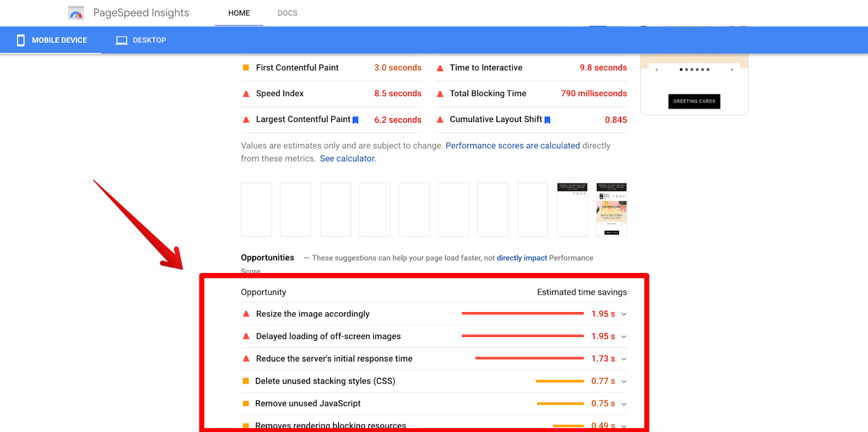Click the red triangle beside Time to Interactive

pos(440,68)
